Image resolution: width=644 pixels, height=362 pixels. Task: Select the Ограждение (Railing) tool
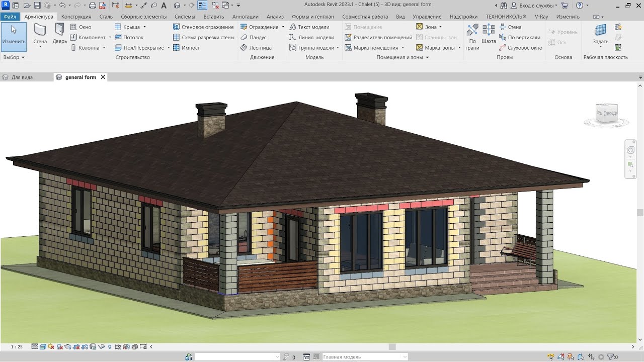(260, 27)
